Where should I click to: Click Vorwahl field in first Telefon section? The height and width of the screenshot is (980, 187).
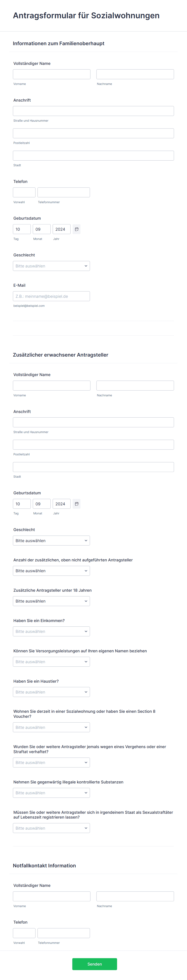coord(24,193)
